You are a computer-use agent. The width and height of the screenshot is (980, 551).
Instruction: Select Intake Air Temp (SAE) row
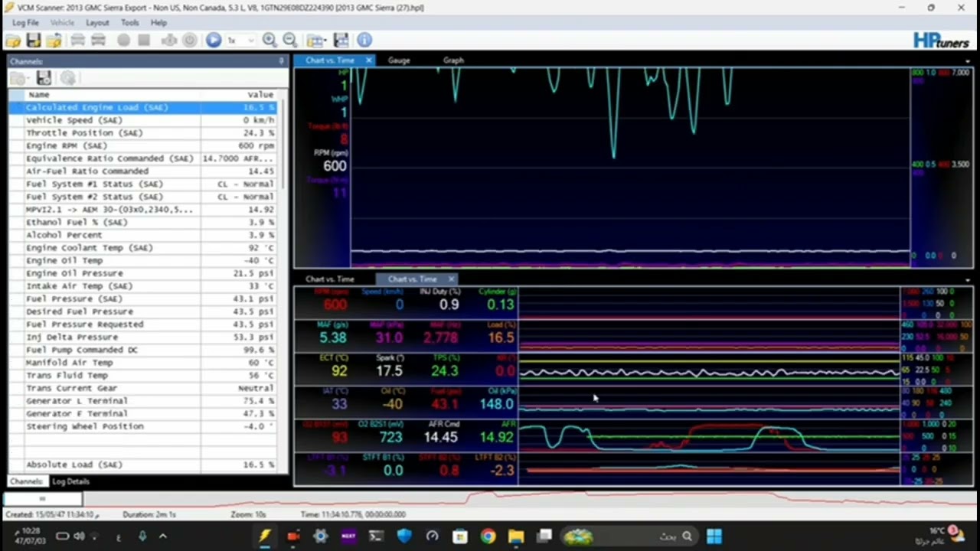[x=142, y=286]
